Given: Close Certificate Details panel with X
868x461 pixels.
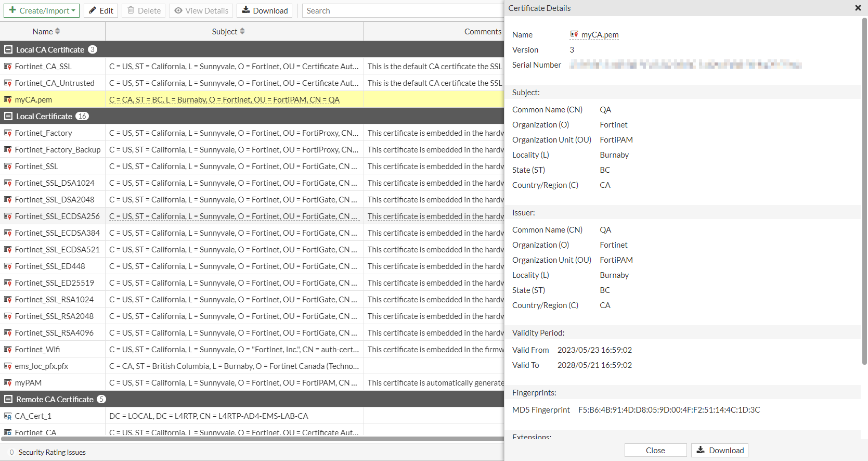Looking at the screenshot, I should click(858, 8).
